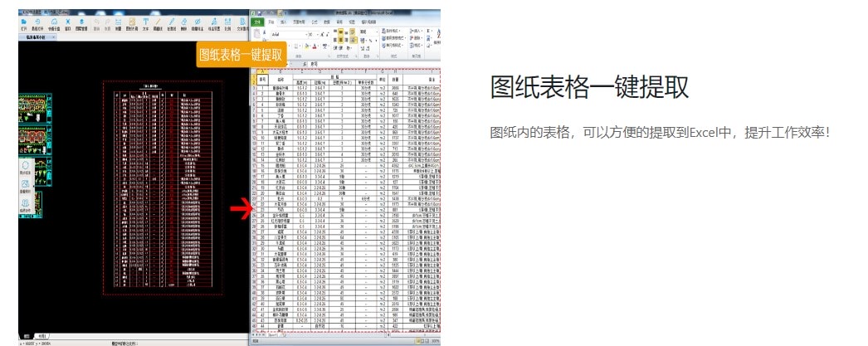The image size is (868, 346).
Task: Click the increase indent icon
Action: coord(340,48)
